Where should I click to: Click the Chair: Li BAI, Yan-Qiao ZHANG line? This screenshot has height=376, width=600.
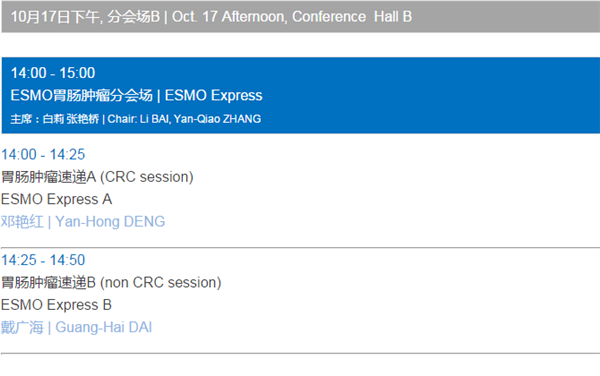tap(135, 119)
